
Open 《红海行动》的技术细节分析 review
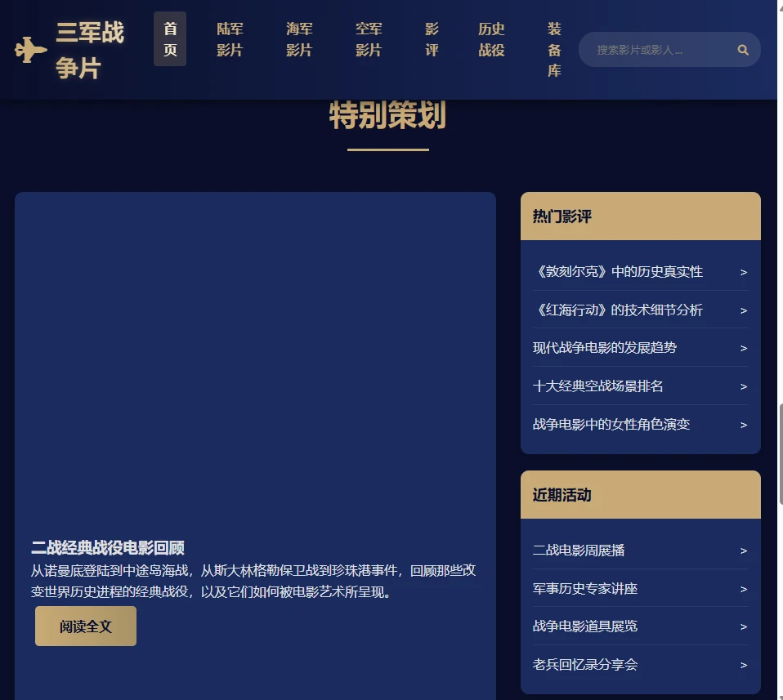(617, 310)
